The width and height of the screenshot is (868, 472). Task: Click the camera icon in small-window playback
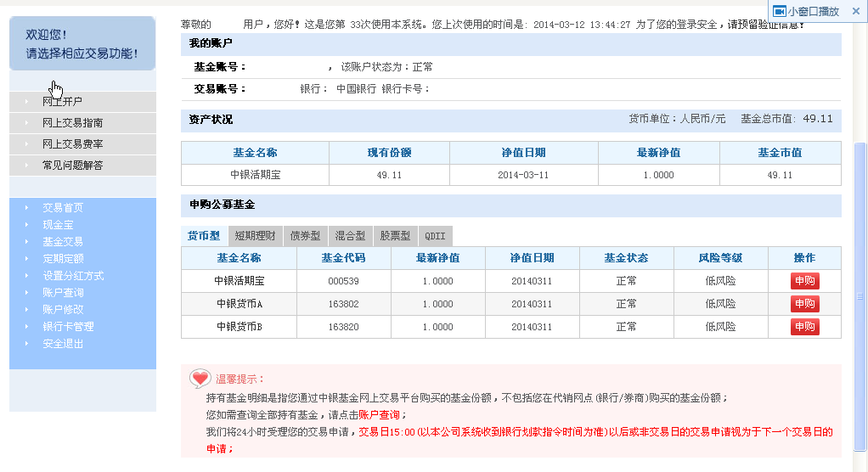[779, 11]
